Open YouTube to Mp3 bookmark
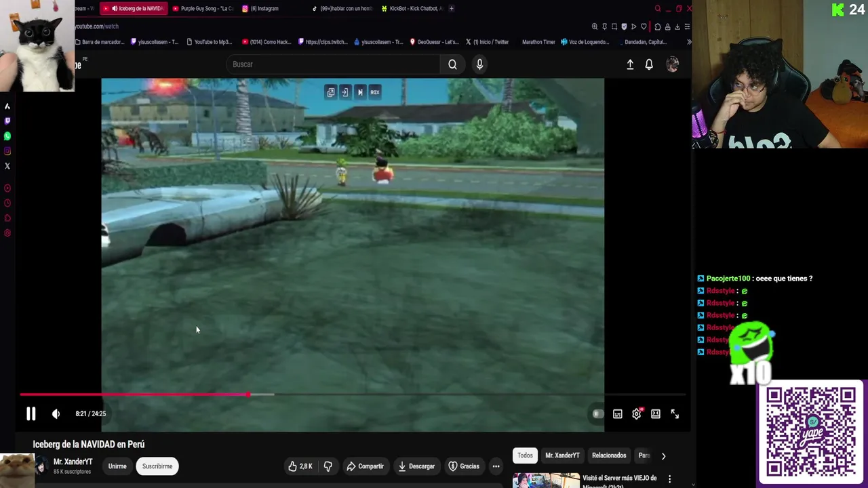The width and height of the screenshot is (868, 488). [x=209, y=42]
